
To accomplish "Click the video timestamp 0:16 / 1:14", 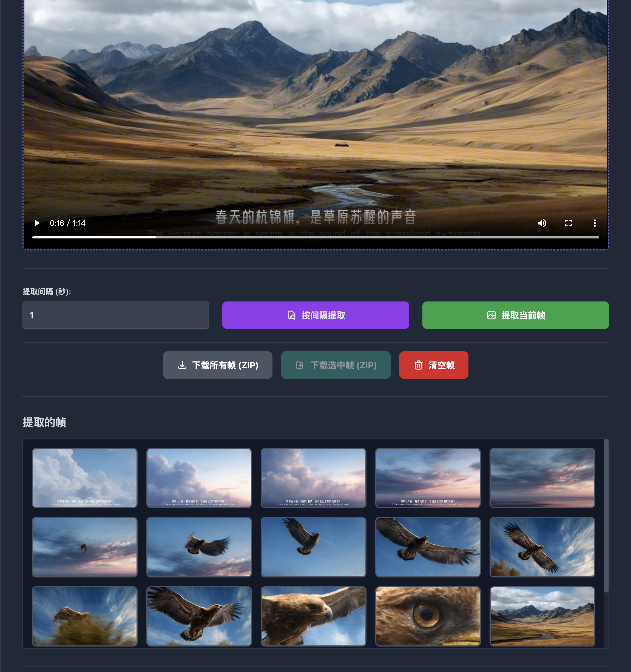I will pyautogui.click(x=68, y=223).
